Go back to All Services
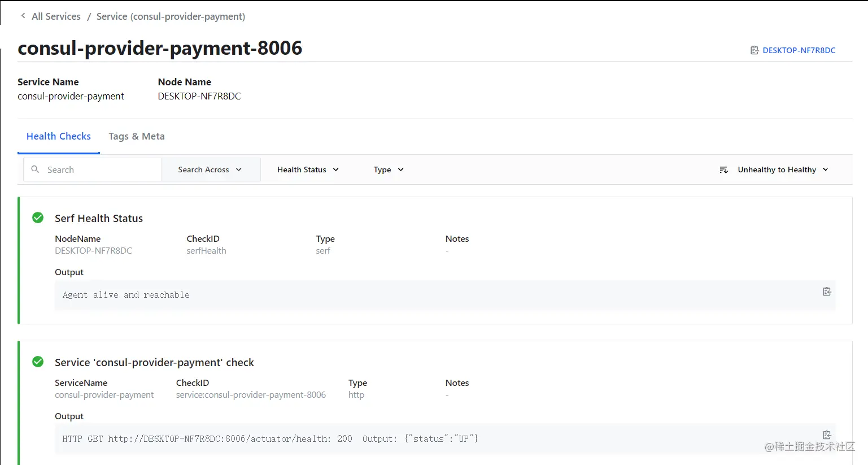Image resolution: width=868 pixels, height=465 pixels. point(56,16)
